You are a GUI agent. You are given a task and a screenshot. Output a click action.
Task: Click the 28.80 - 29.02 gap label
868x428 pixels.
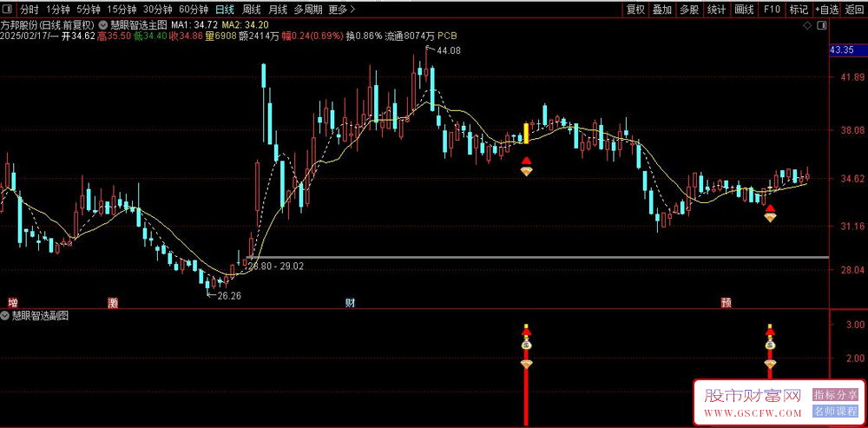coord(276,267)
